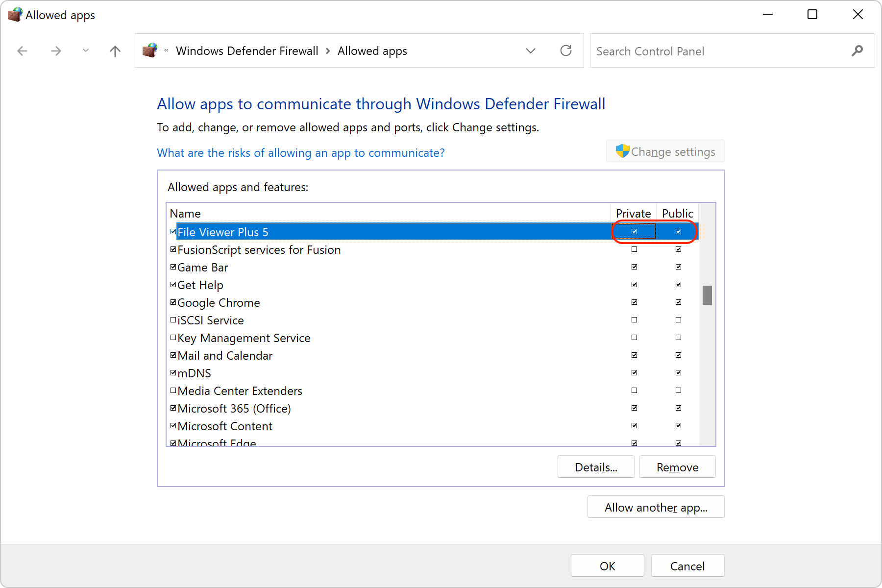Image resolution: width=882 pixels, height=588 pixels.
Task: Toggle Get Help Private checkbox
Action: (635, 285)
